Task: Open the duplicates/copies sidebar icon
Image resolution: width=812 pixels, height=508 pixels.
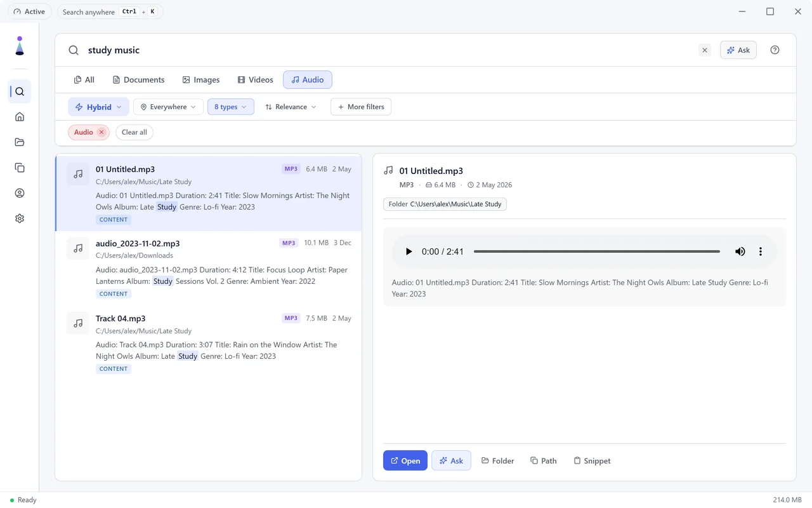Action: [x=20, y=168]
